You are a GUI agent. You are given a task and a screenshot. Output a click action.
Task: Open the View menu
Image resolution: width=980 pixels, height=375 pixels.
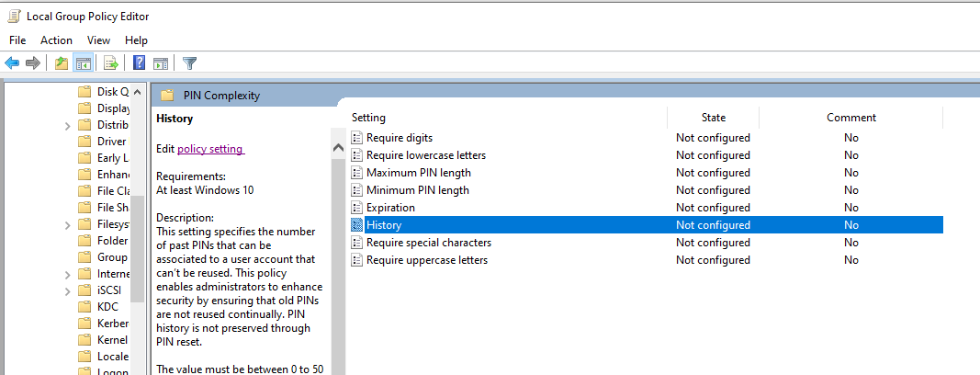[99, 40]
